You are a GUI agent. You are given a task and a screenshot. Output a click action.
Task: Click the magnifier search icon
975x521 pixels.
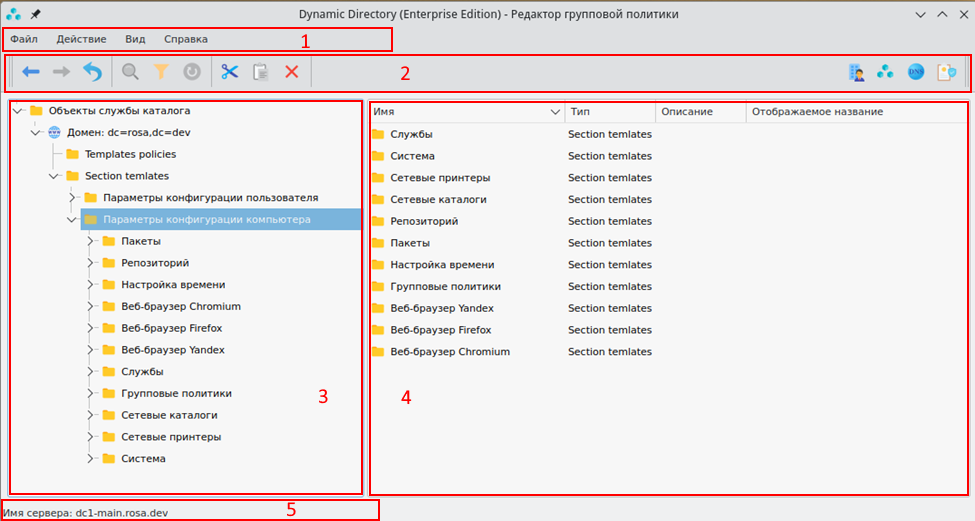point(130,72)
